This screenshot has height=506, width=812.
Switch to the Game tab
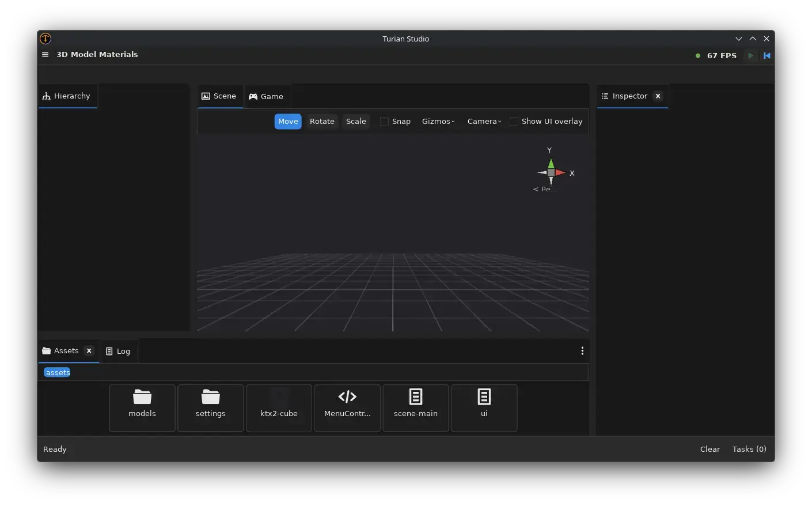[x=266, y=97]
